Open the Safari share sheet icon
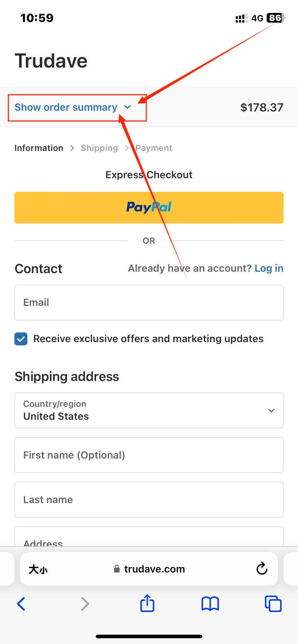298x644 pixels. pos(147,603)
